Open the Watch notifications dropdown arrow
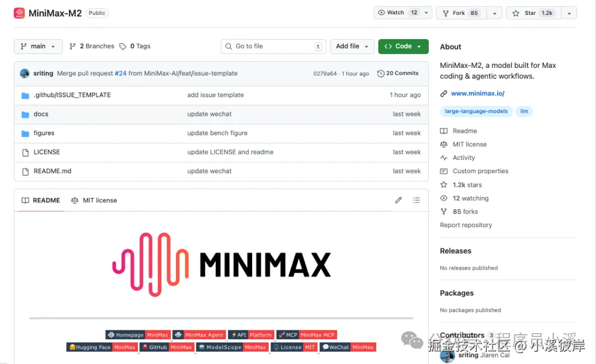Image resolution: width=596 pixels, height=364 pixels. [427, 13]
